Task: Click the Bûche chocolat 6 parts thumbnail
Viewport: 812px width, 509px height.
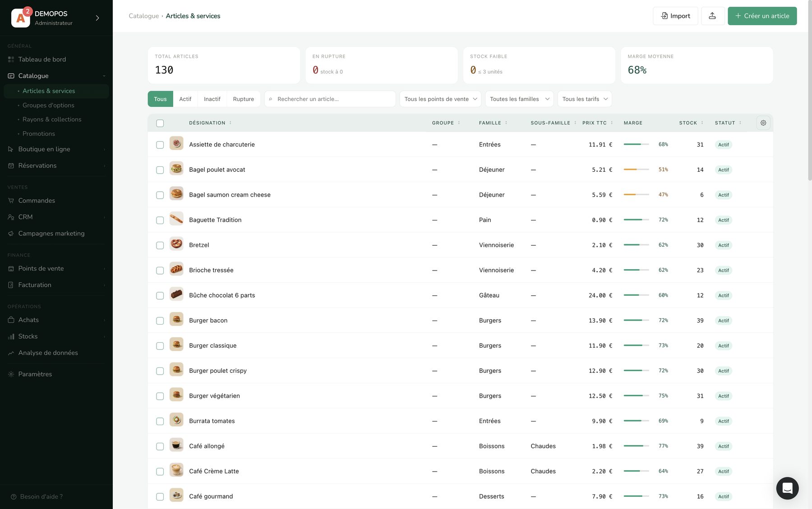Action: point(176,294)
